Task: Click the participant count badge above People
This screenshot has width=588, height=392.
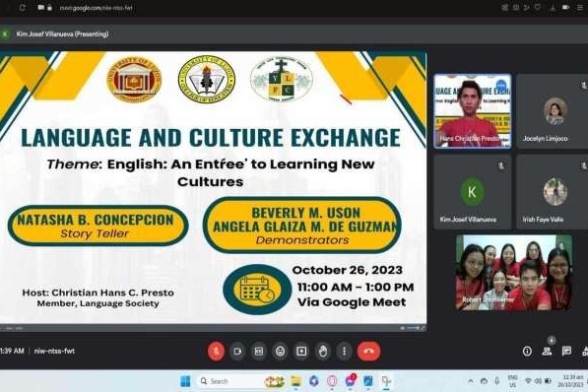Action: [x=552, y=340]
